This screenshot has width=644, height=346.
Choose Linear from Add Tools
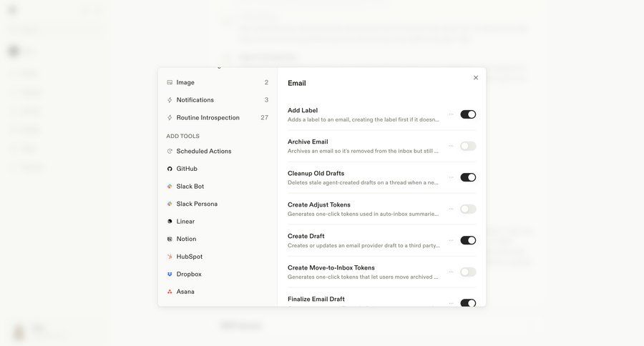218,222
